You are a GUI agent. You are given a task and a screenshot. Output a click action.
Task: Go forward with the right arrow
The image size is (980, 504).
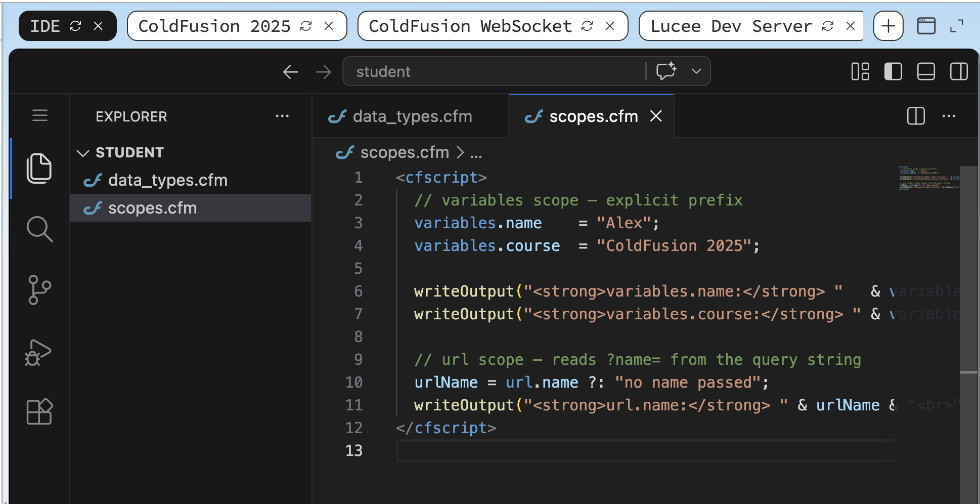(324, 72)
